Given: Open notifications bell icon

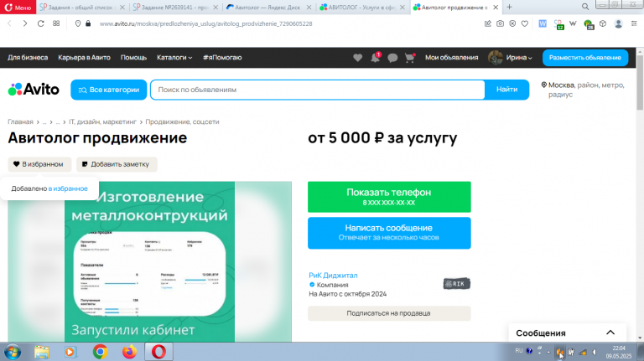Looking at the screenshot, I should (x=376, y=58).
